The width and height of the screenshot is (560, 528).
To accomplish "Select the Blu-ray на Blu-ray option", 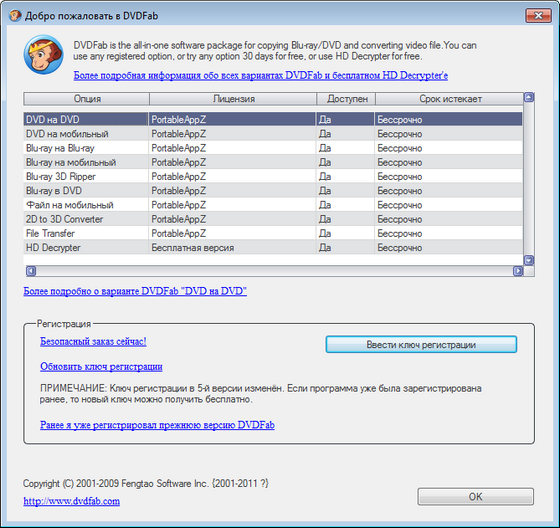I will (273, 148).
